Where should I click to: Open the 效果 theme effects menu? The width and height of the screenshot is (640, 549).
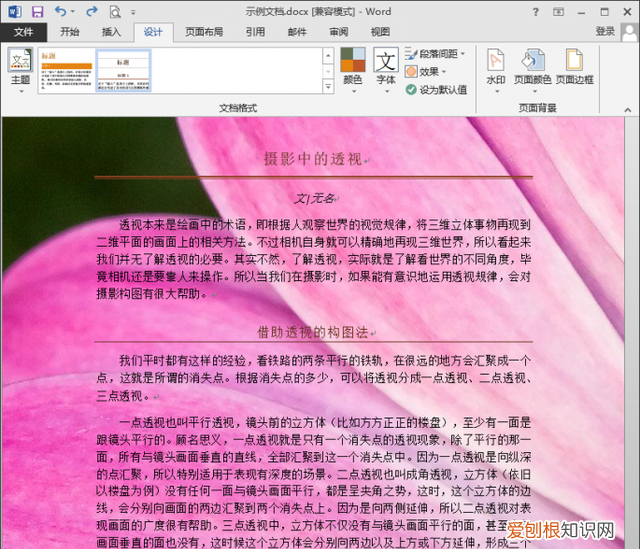[426, 72]
